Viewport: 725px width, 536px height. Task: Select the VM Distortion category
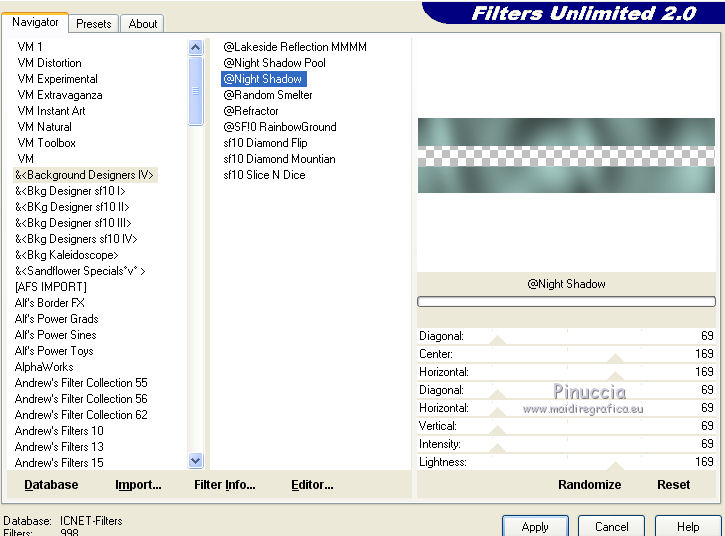(x=49, y=63)
